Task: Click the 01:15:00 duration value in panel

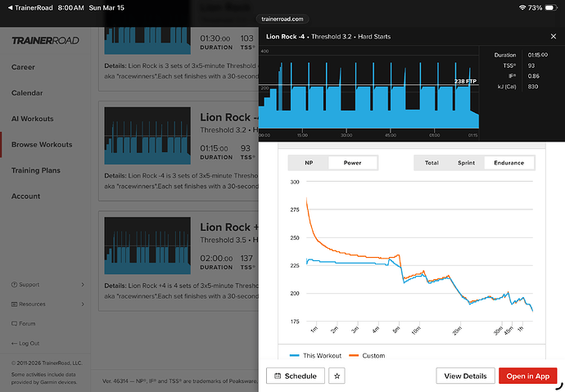Action: coord(538,55)
